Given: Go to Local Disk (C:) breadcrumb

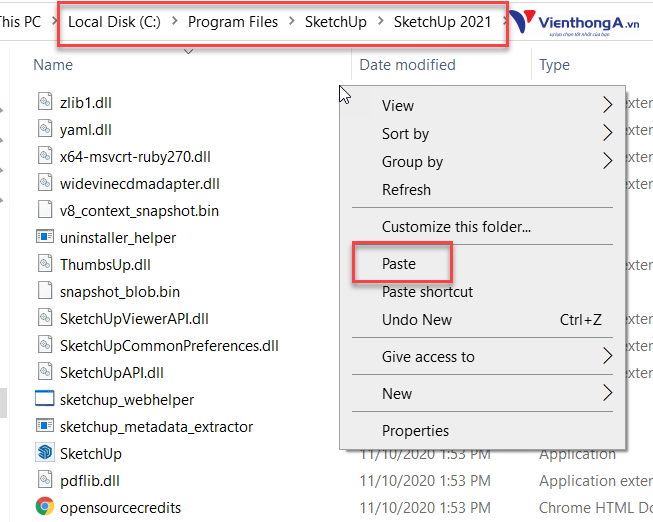Looking at the screenshot, I should pyautogui.click(x=114, y=22).
